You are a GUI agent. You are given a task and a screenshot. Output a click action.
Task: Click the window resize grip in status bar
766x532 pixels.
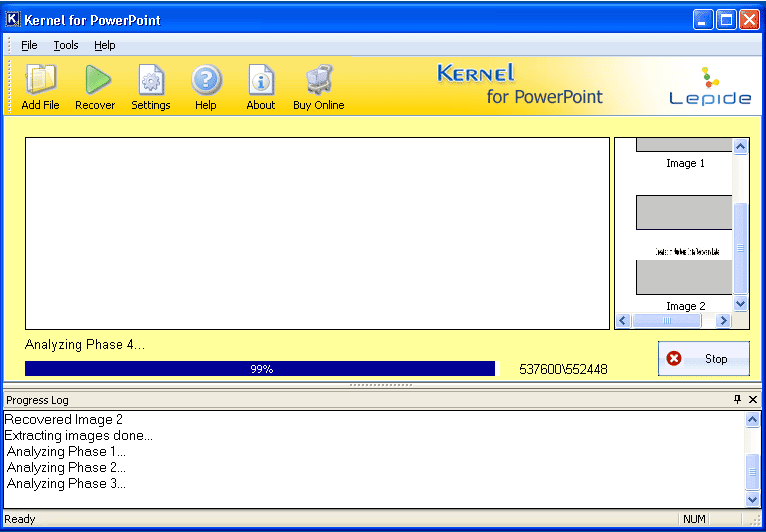[x=755, y=520]
